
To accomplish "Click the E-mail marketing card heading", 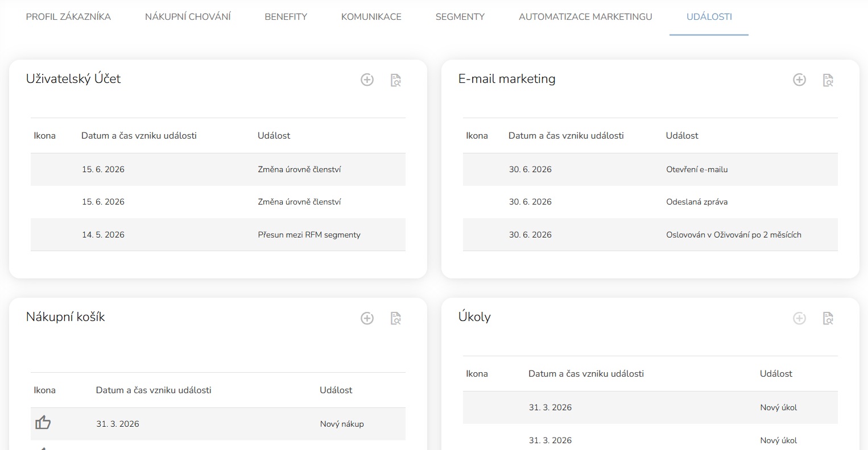I will tap(507, 79).
